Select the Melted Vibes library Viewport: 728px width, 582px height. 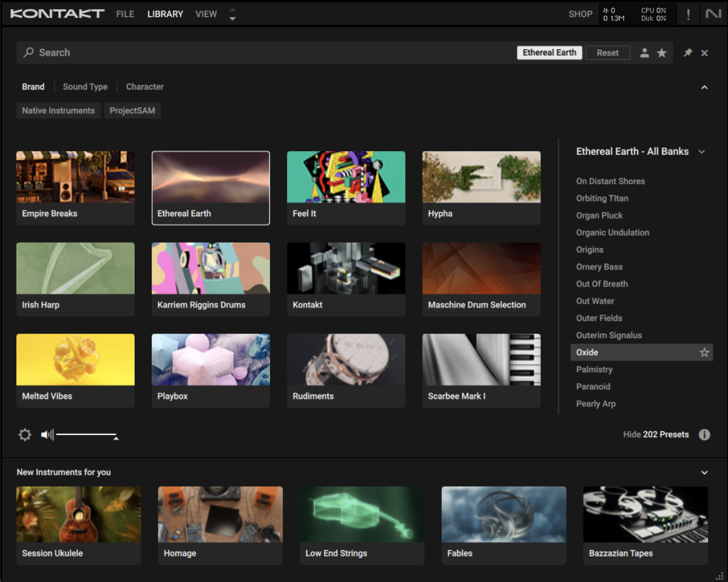coord(76,370)
